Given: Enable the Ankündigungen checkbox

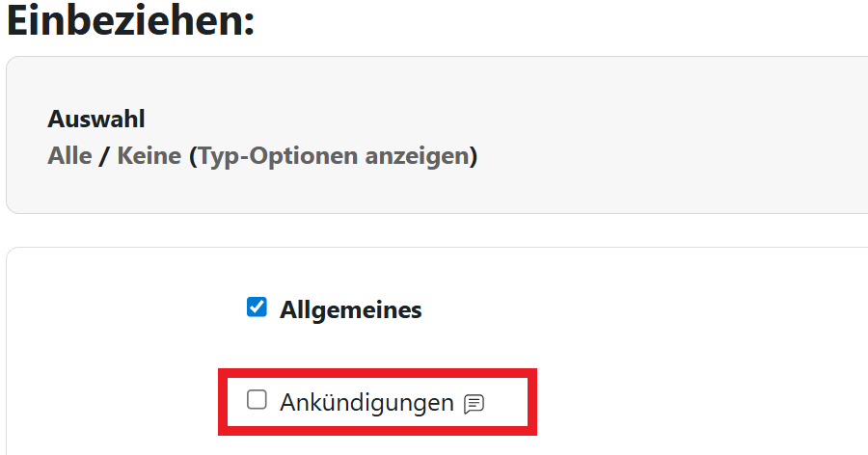Looking at the screenshot, I should coord(257,400).
